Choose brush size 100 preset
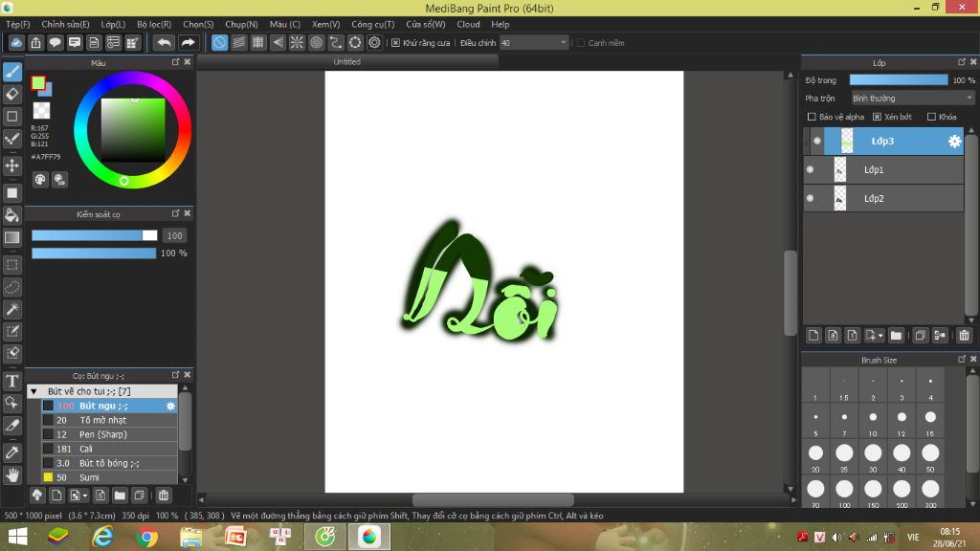The image size is (980, 551). click(x=844, y=493)
